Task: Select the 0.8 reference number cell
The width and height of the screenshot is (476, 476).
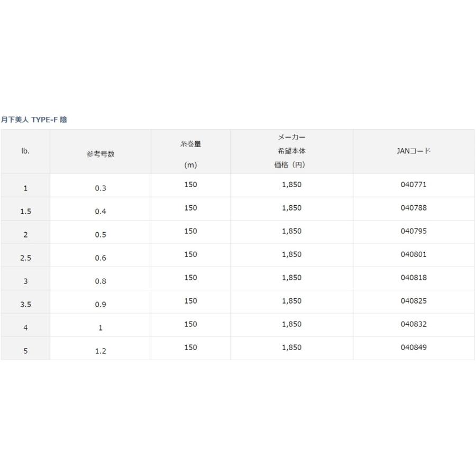Action: (x=100, y=281)
